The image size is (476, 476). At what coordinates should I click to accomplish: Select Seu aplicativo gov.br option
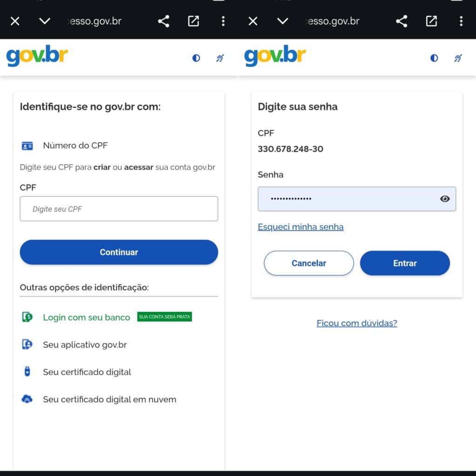coord(86,344)
